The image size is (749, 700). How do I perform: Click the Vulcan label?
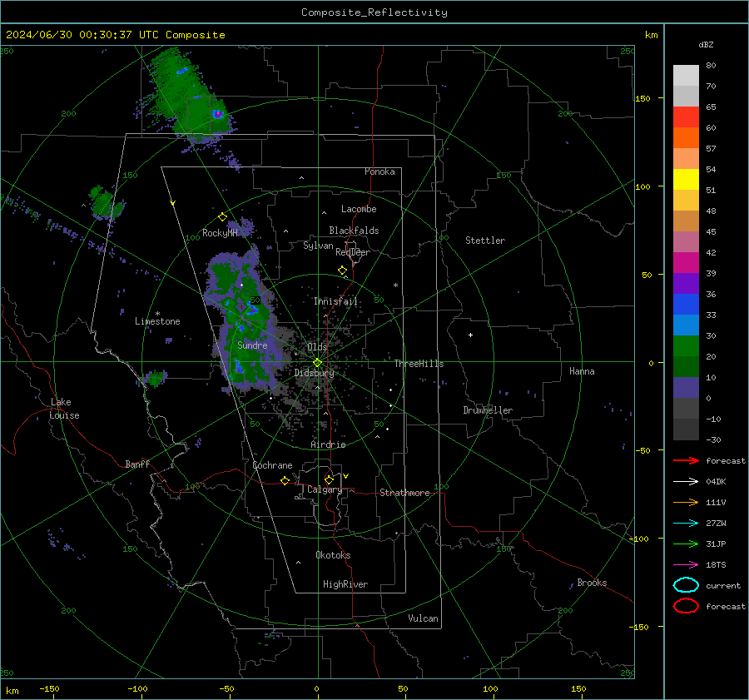click(x=423, y=618)
